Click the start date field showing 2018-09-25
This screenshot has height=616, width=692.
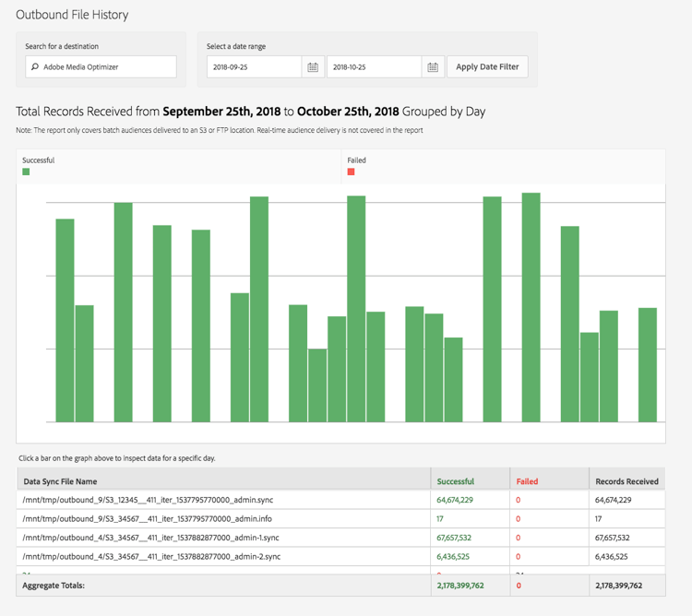(x=255, y=67)
